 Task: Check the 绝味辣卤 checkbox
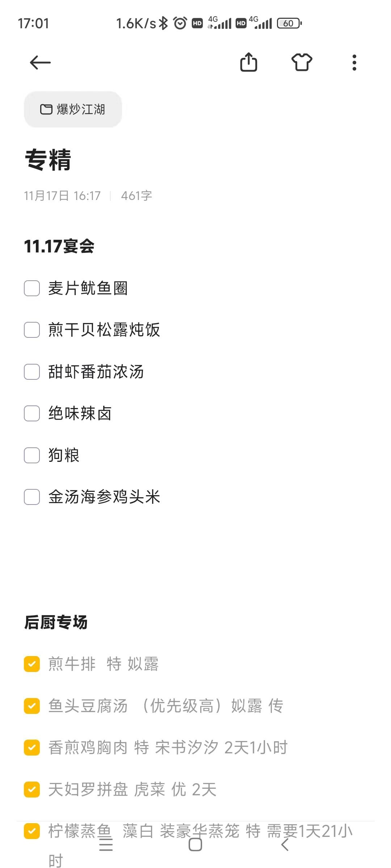click(32, 413)
